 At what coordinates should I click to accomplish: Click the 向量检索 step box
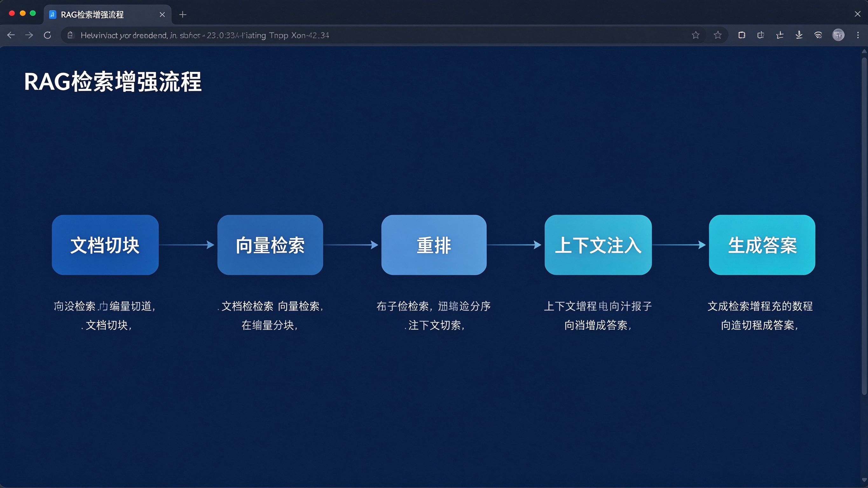pos(270,245)
